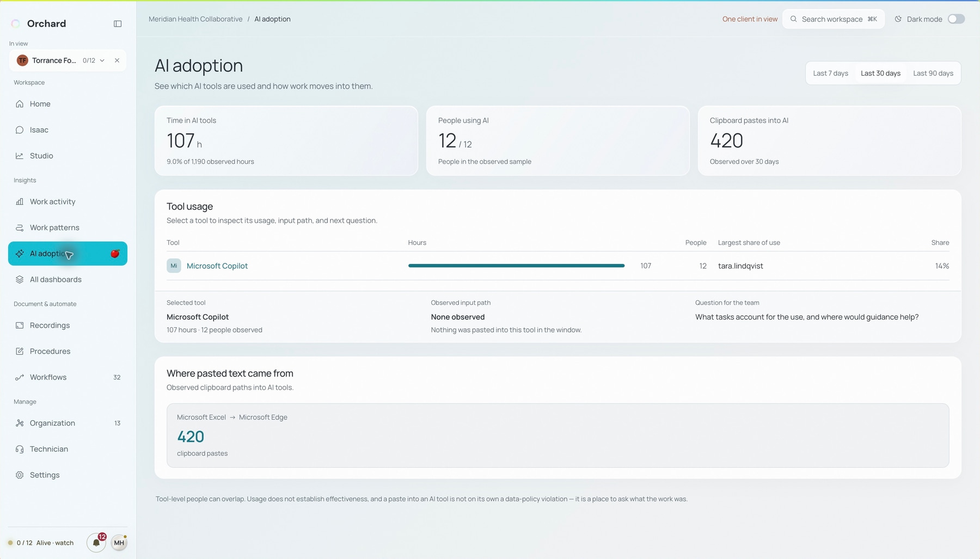Click the Mi tool badge icon
The image size is (980, 559).
pos(174,266)
